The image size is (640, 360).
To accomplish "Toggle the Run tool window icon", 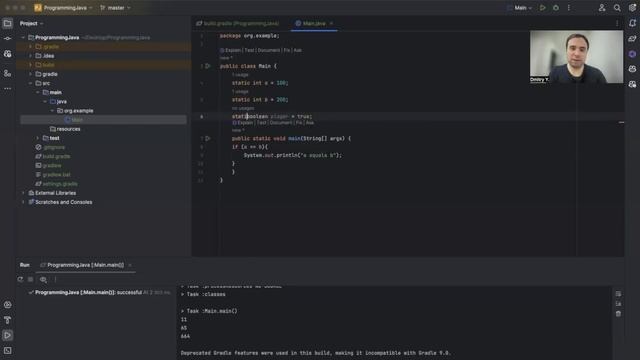I will (x=7, y=335).
